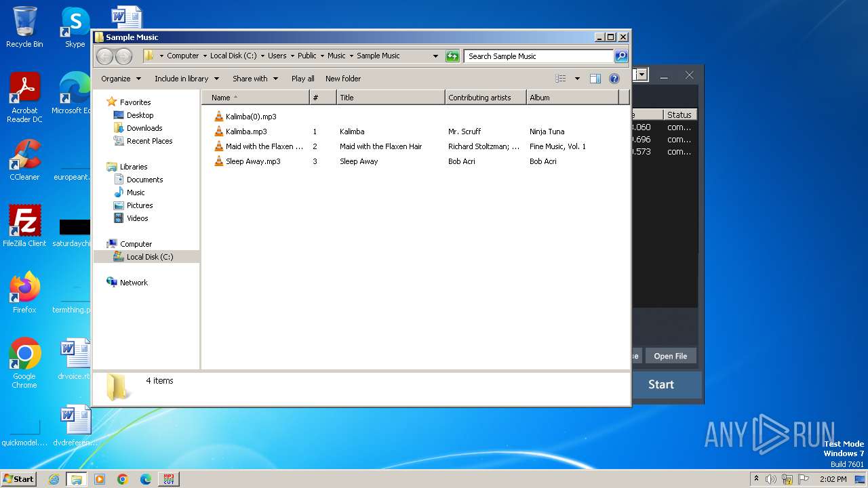Sort by Contributing artists column header

coord(486,98)
